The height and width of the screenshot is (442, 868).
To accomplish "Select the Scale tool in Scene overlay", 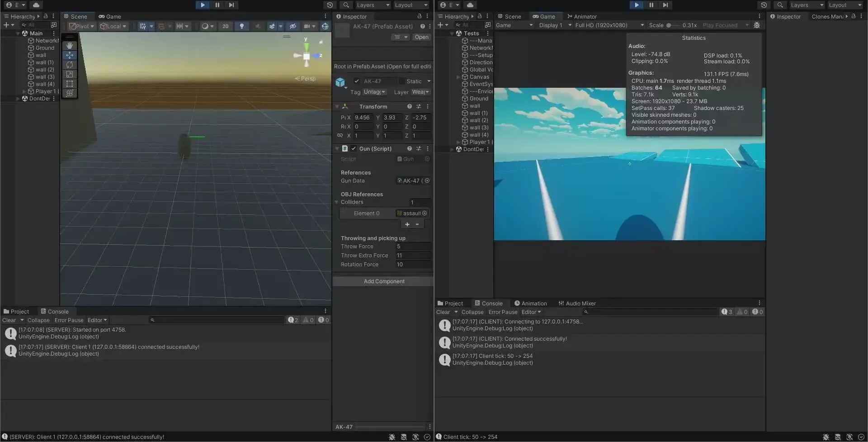I will pos(70,74).
